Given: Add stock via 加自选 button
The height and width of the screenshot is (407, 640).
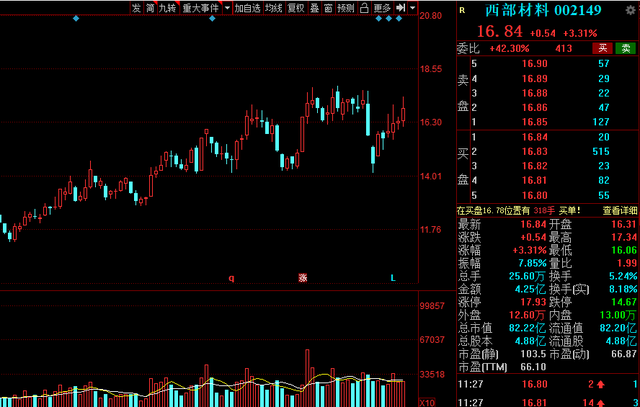Looking at the screenshot, I should [247, 8].
